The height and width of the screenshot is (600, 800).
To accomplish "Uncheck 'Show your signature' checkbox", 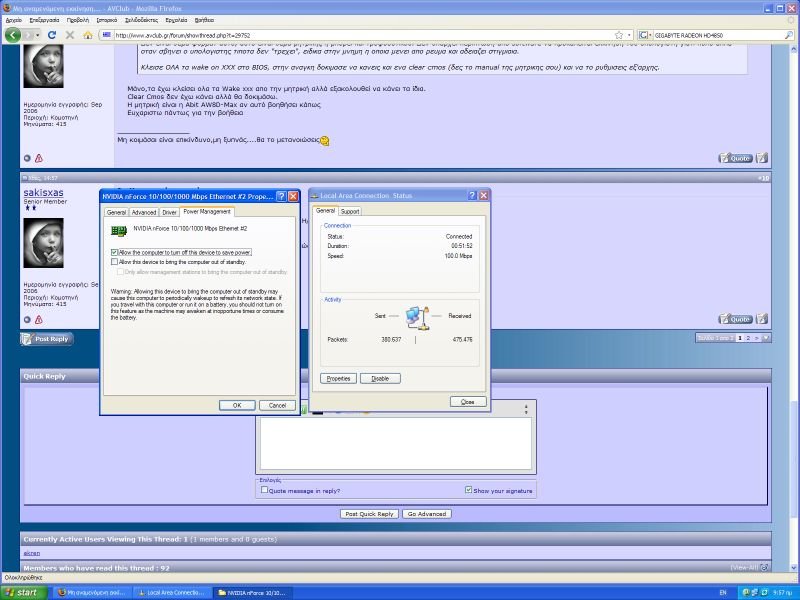I will coord(469,491).
